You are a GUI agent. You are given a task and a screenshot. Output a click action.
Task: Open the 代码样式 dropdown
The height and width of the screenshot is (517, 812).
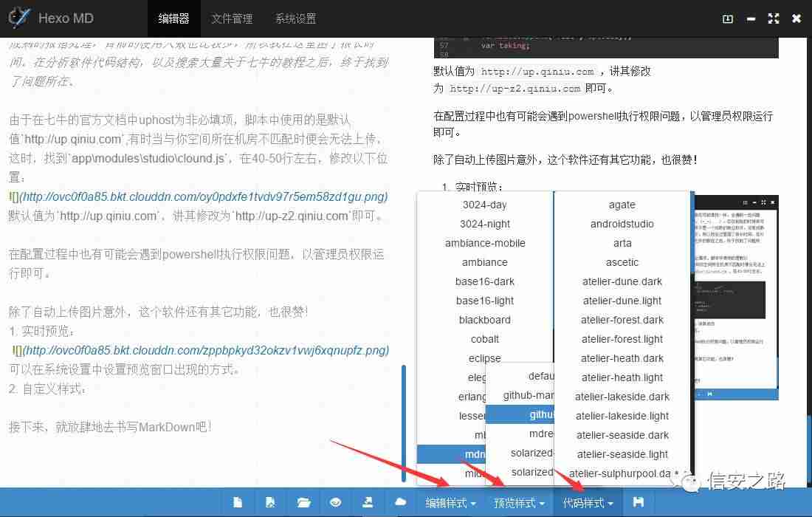587,502
